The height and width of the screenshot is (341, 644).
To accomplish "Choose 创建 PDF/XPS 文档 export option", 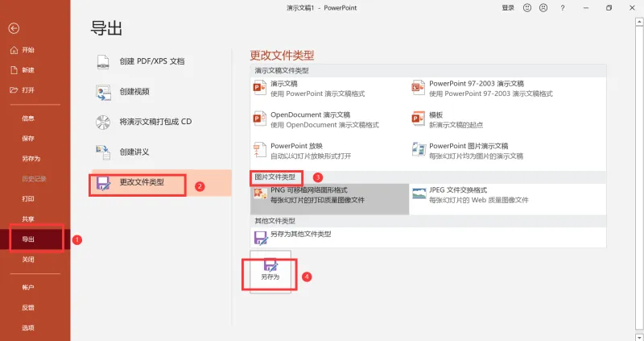I will (x=162, y=62).
